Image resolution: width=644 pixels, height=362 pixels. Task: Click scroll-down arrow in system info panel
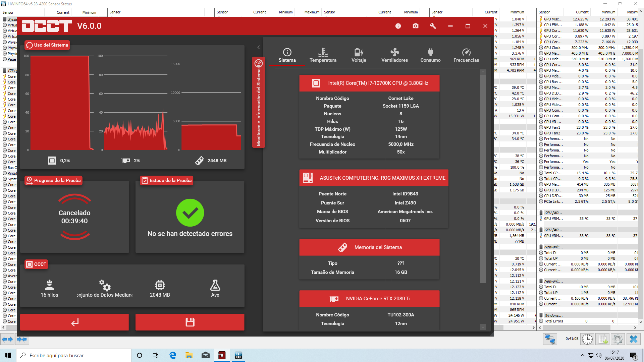[x=483, y=327]
